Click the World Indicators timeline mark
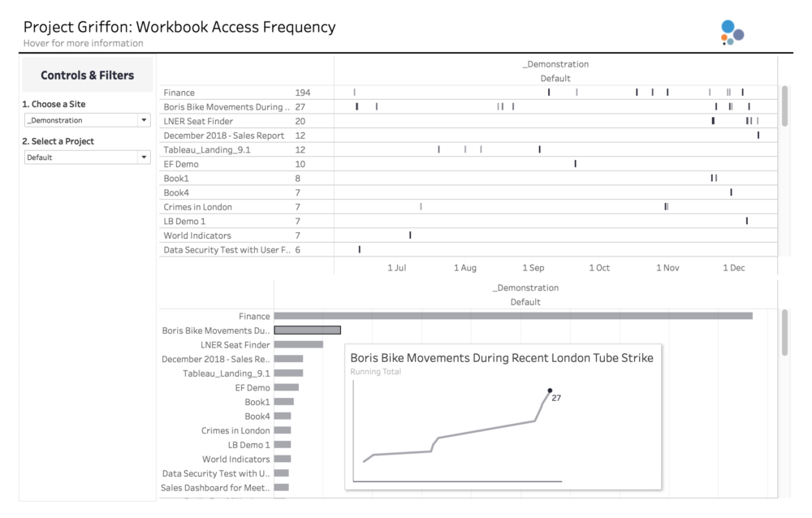 pyautogui.click(x=410, y=235)
